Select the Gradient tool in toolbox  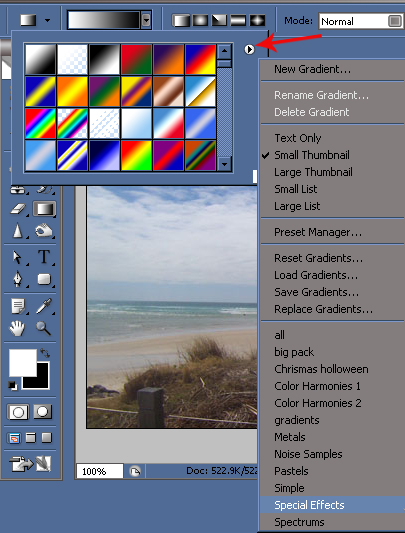tap(45, 209)
